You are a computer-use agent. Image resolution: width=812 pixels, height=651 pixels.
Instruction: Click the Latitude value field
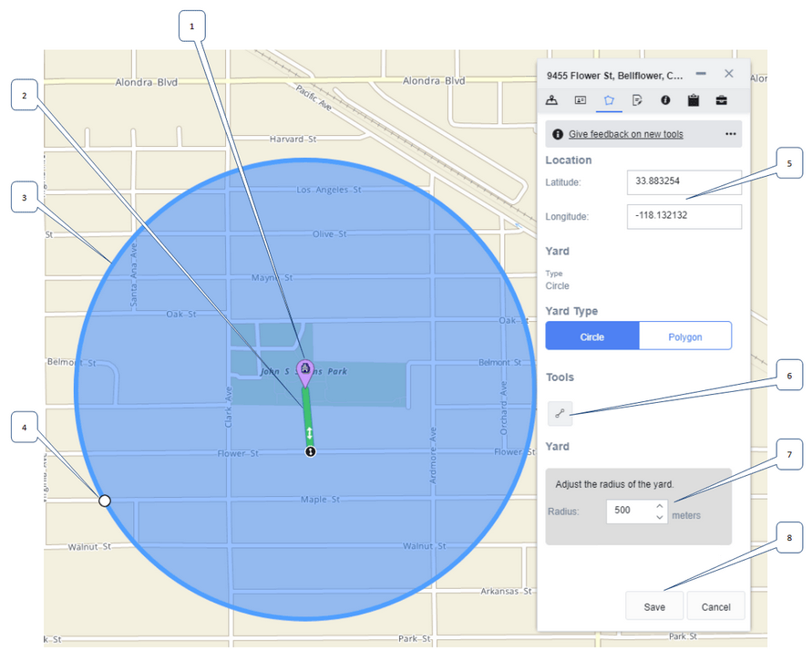pos(684,181)
